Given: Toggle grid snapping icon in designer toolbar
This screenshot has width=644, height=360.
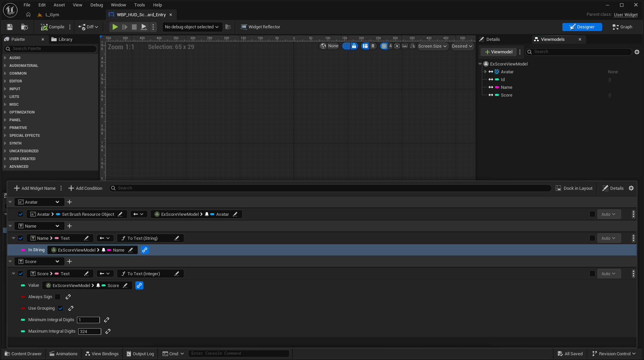Looking at the screenshot, I should 384,46.
